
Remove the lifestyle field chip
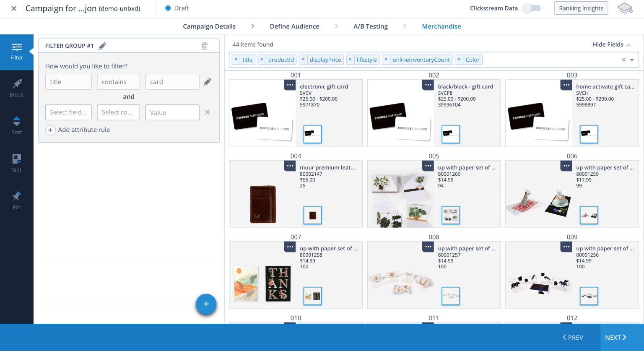coord(350,60)
